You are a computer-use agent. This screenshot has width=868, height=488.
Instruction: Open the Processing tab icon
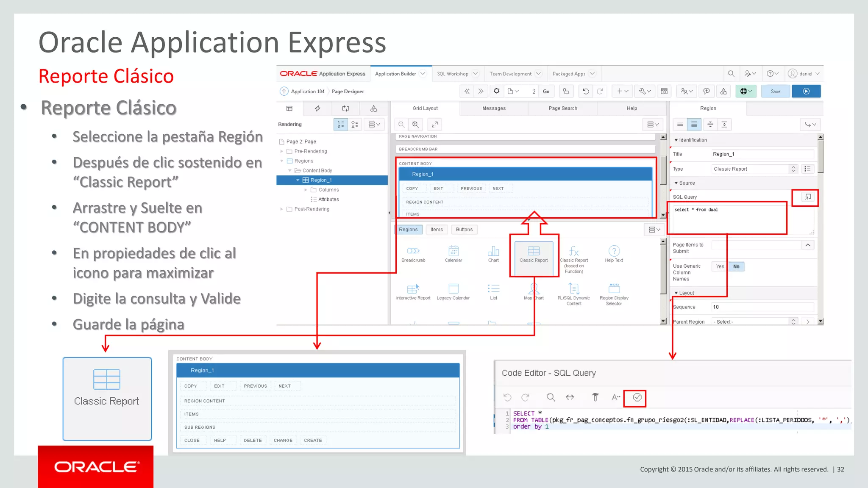[345, 108]
